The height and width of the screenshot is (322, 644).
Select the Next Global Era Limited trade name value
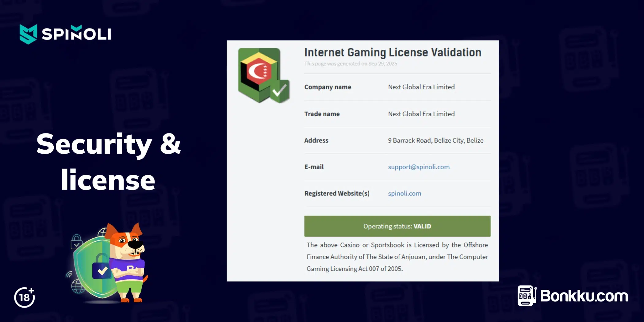coord(421,114)
